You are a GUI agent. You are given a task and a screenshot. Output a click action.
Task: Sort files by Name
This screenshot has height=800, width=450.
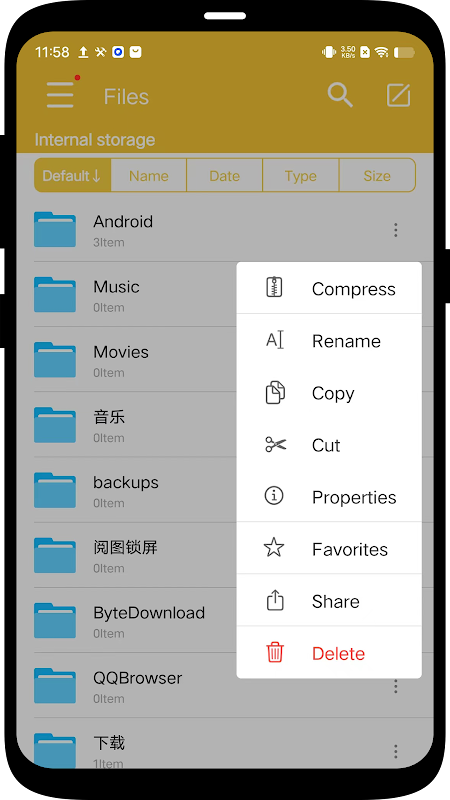tap(148, 176)
